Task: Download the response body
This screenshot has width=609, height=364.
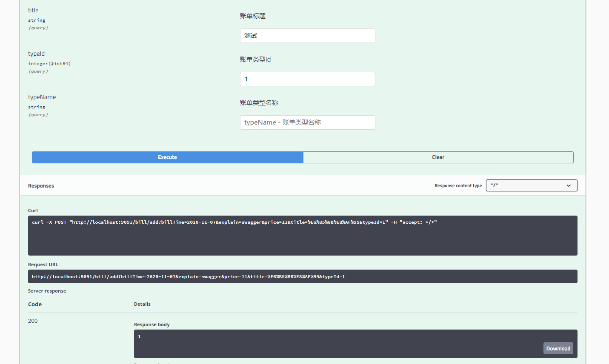Action: (x=558, y=348)
